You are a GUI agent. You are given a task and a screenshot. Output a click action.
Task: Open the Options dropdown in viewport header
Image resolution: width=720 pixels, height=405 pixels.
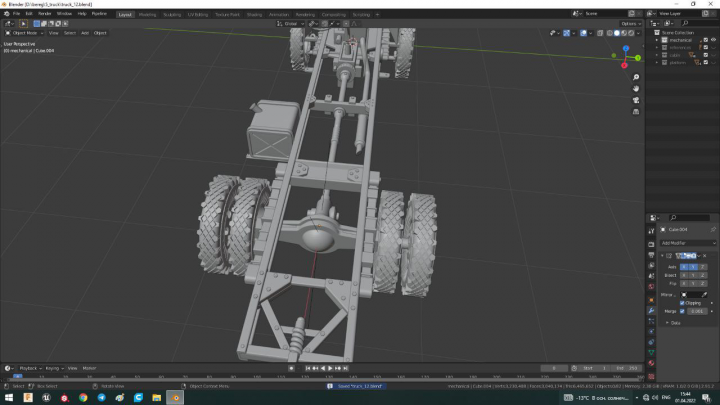pyautogui.click(x=630, y=24)
